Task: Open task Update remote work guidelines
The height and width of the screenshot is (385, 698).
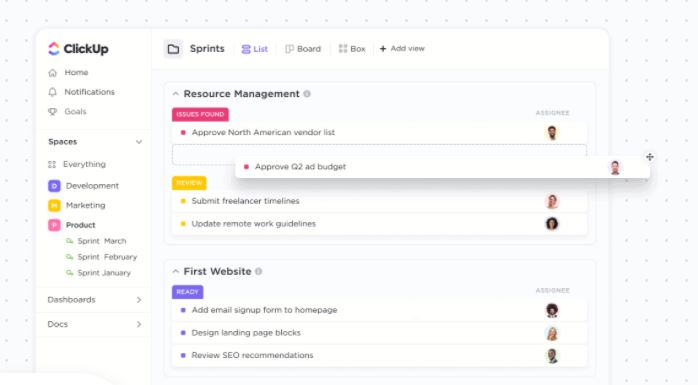Action: pos(253,223)
